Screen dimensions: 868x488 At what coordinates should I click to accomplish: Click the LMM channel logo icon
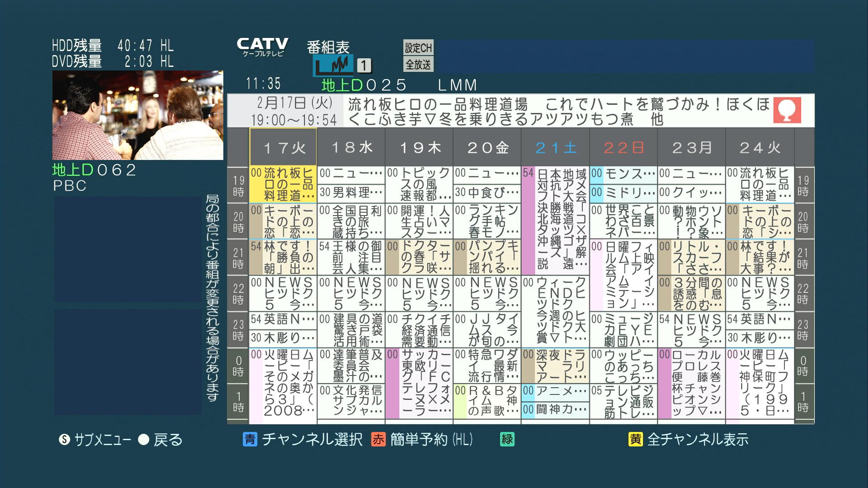[x=333, y=66]
